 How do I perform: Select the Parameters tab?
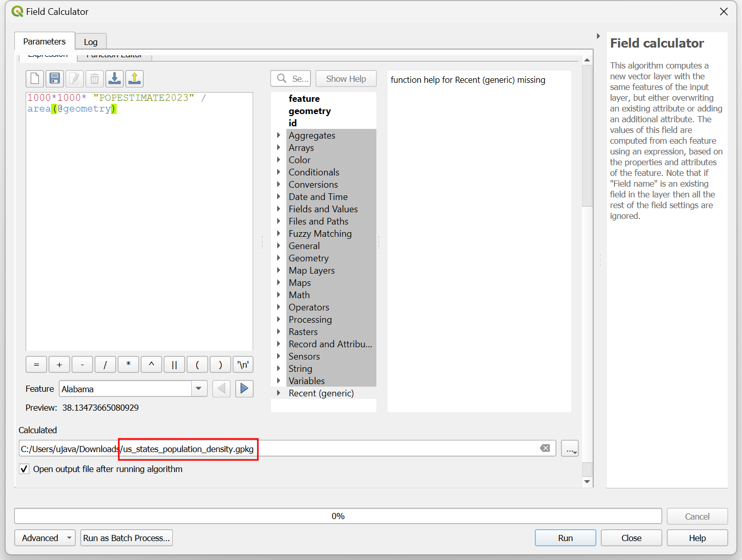pos(44,41)
